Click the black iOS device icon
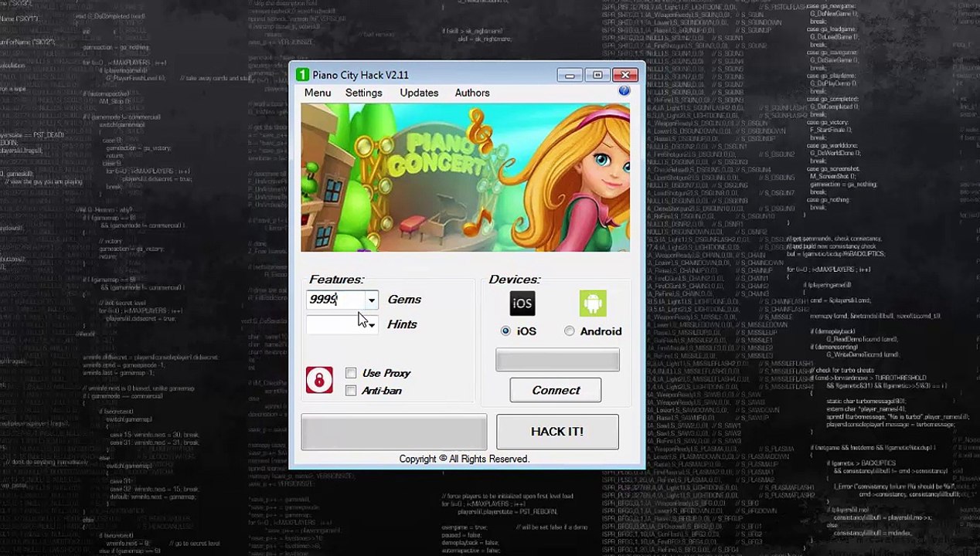The image size is (980, 556). click(x=522, y=303)
